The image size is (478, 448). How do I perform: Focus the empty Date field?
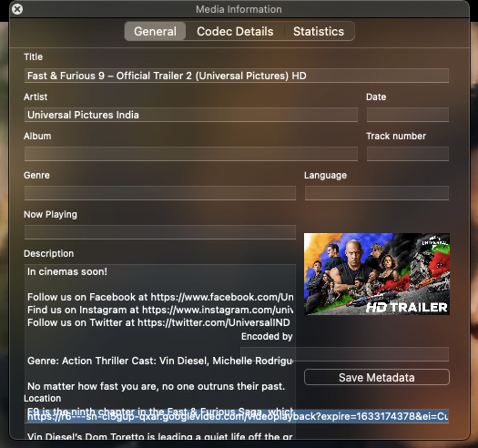[x=408, y=115]
